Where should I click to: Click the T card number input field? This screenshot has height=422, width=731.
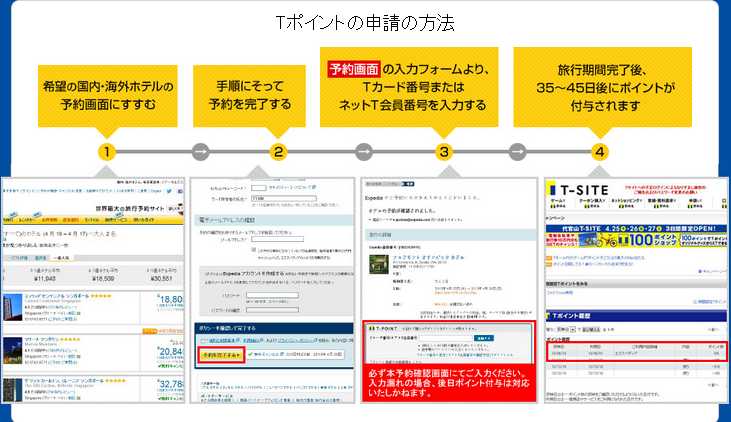446,338
